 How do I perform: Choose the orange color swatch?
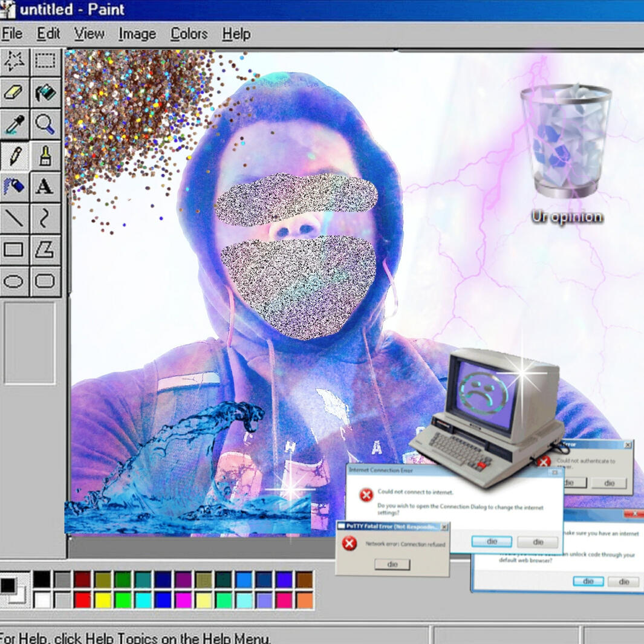[304, 600]
